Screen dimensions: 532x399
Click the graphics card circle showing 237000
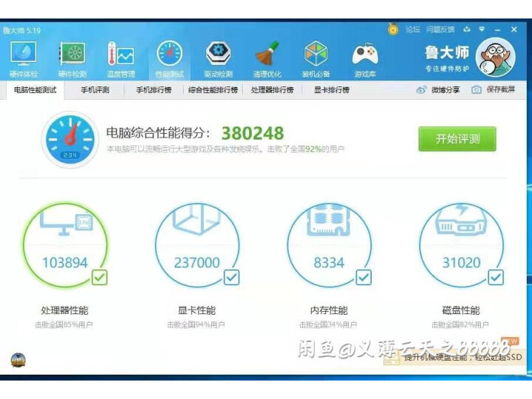pyautogui.click(x=197, y=245)
